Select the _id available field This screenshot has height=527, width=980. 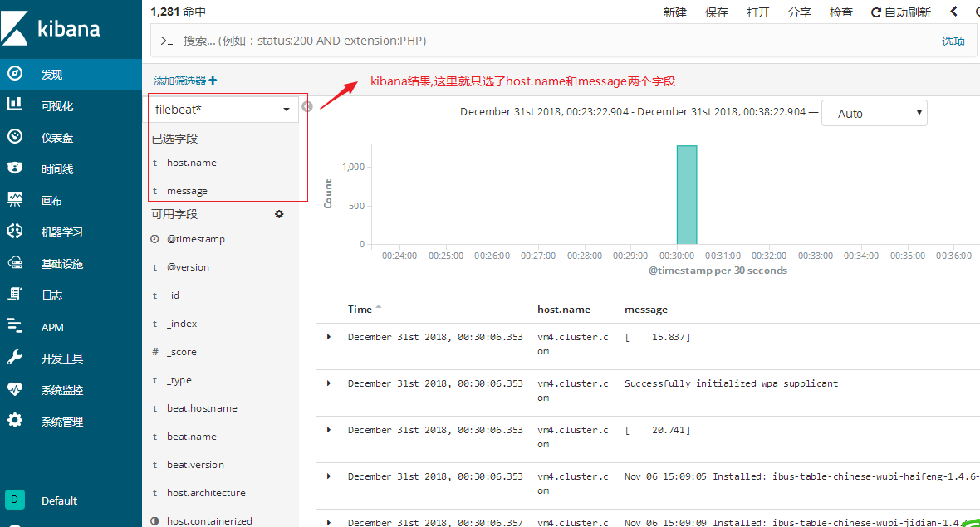[173, 295]
